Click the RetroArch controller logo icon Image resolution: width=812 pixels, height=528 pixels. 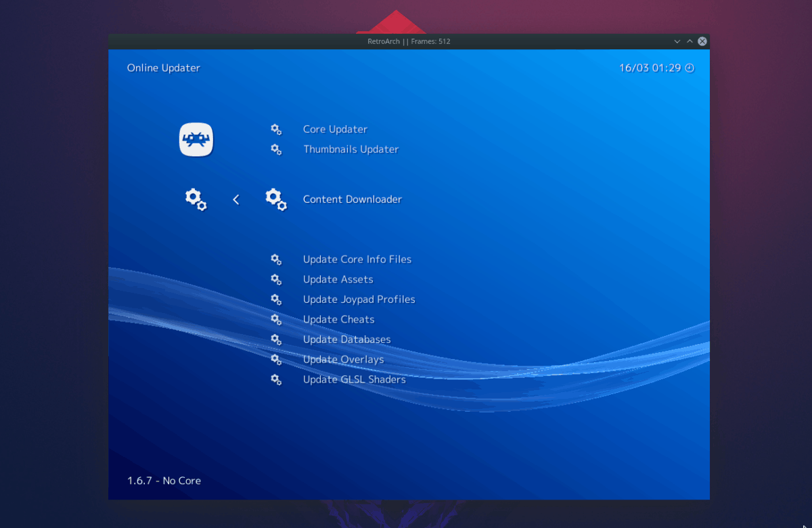coord(196,139)
